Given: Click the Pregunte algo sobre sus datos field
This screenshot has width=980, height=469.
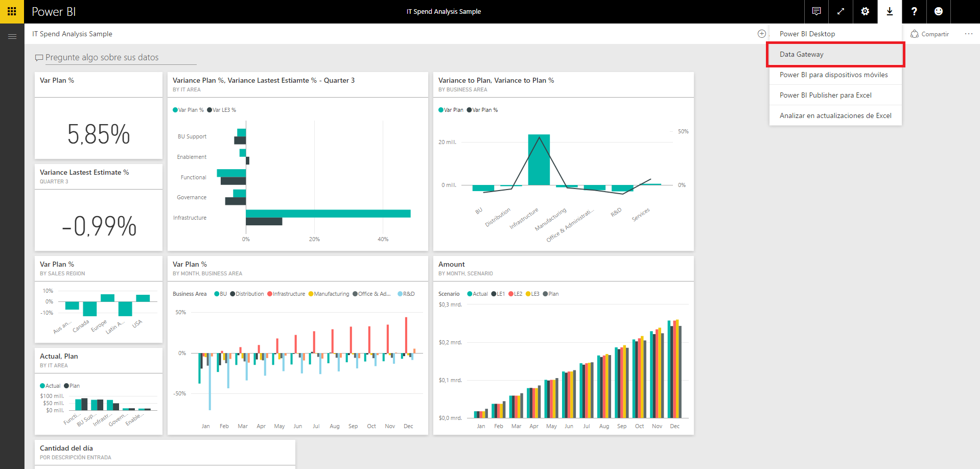Looking at the screenshot, I should (x=118, y=57).
